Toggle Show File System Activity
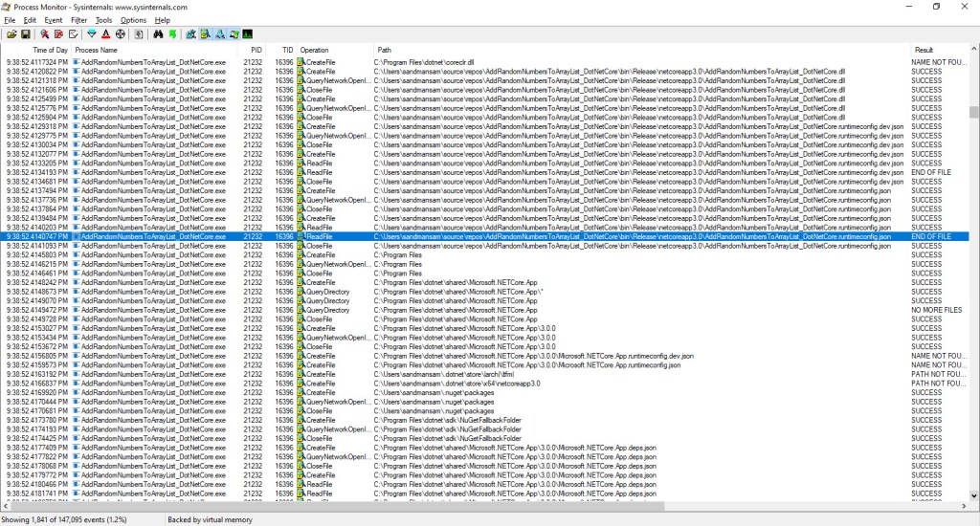This screenshot has height=526, width=980. [x=207, y=34]
